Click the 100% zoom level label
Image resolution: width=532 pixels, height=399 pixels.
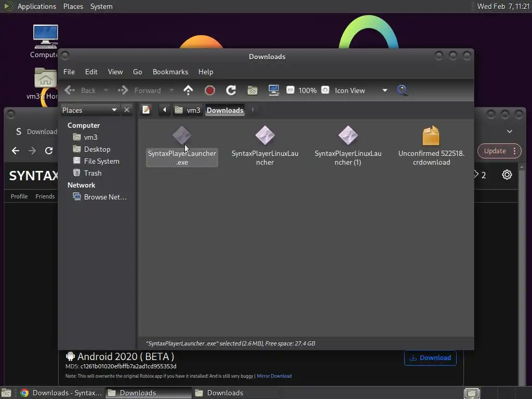coord(308,90)
